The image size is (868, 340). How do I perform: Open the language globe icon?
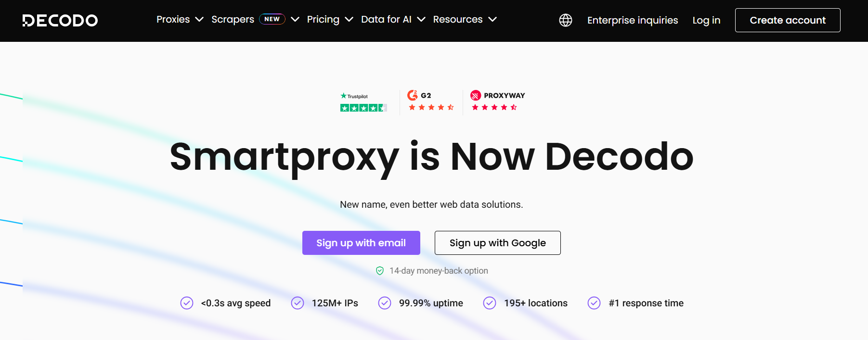tap(566, 20)
